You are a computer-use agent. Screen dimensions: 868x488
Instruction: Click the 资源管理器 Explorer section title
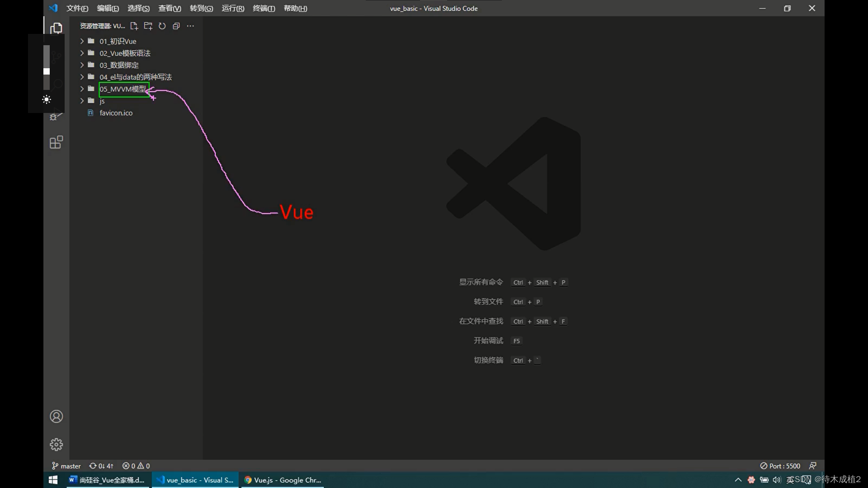coord(103,26)
